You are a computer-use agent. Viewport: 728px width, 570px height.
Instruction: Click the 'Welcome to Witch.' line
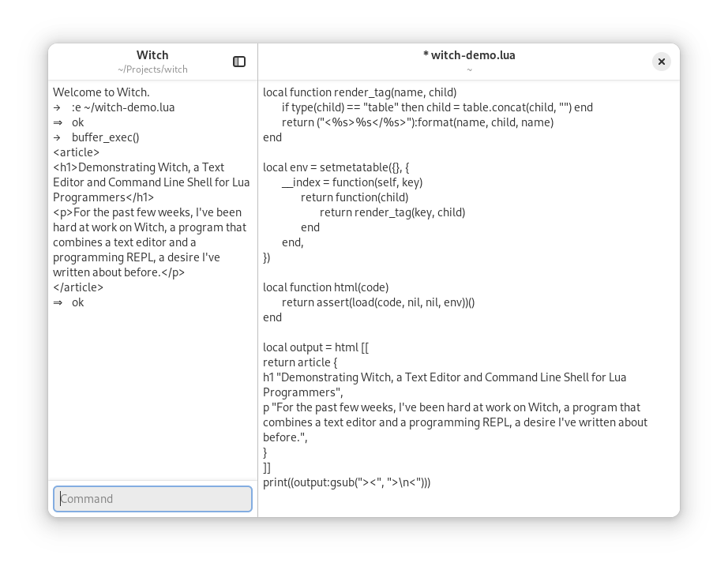[x=101, y=92]
